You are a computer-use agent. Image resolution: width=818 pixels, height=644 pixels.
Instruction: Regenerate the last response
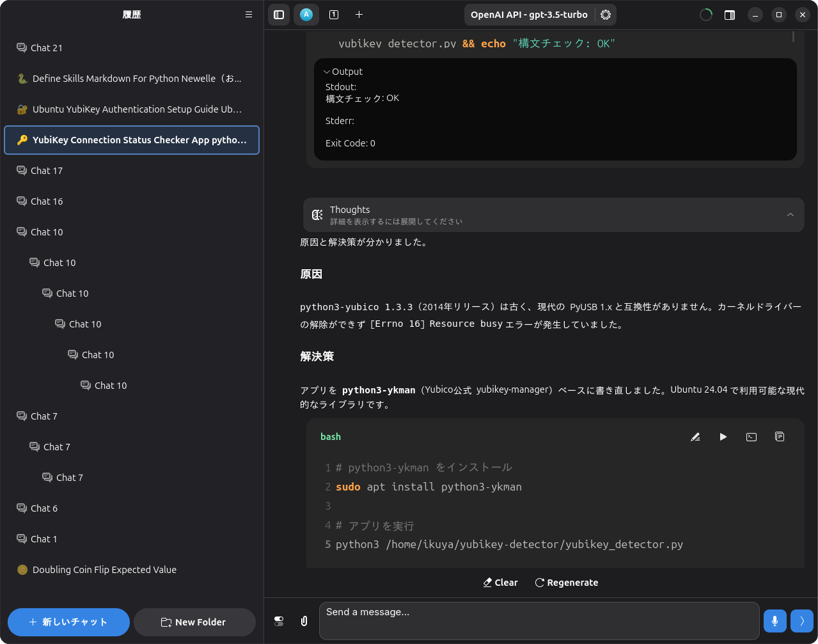pos(567,583)
